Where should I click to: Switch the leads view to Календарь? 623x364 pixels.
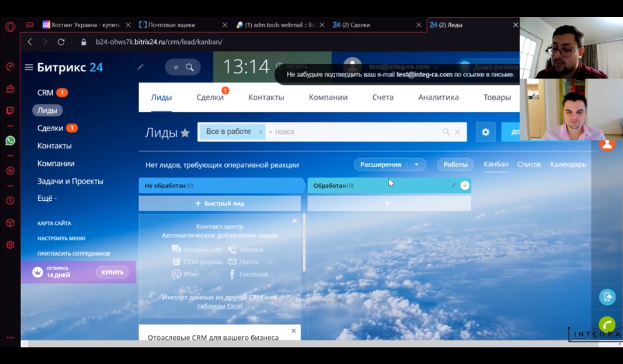(x=568, y=164)
